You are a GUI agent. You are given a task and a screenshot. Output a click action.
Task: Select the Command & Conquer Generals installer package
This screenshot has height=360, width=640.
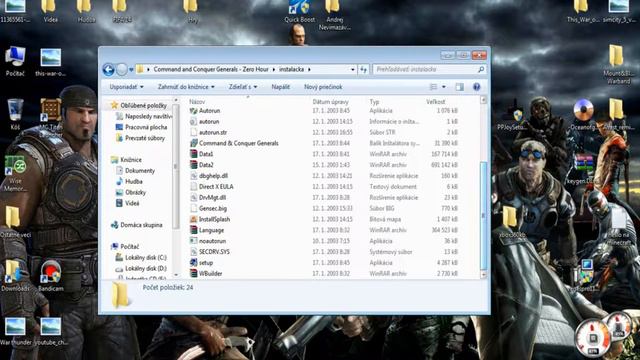[x=238, y=143]
